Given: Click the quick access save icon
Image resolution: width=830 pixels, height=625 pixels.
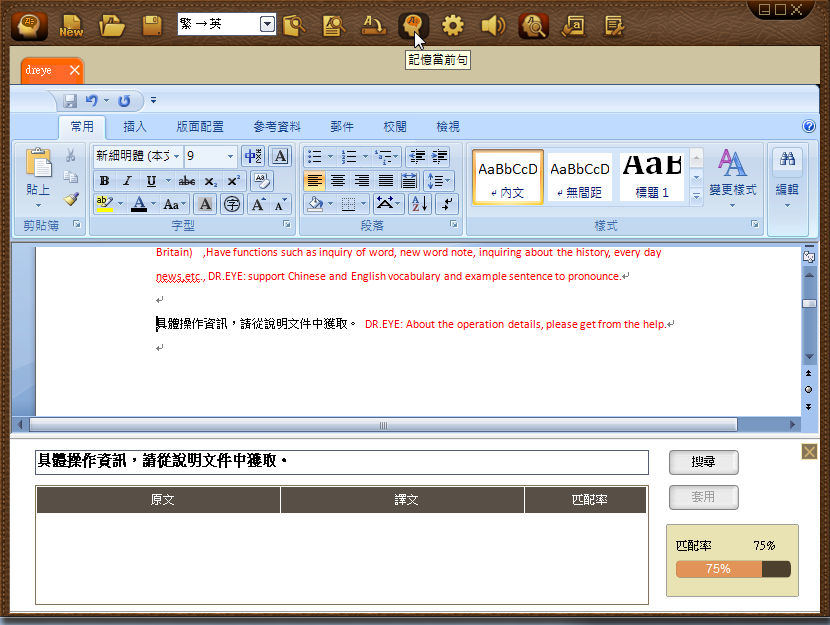Looking at the screenshot, I should (x=70, y=101).
